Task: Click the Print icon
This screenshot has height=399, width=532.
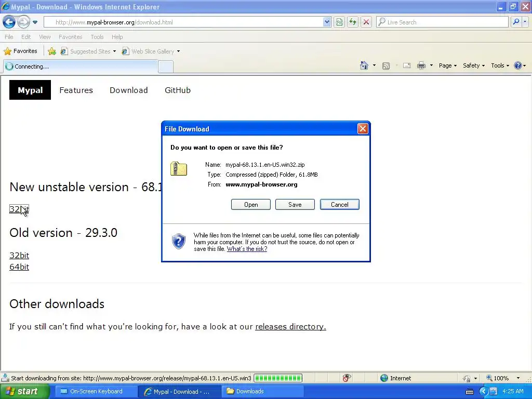Action: (421, 65)
